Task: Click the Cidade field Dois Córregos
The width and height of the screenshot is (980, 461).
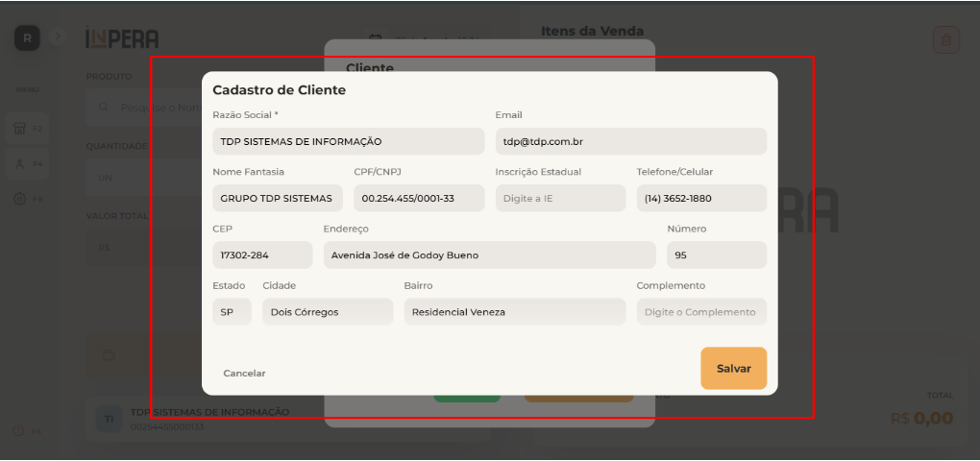Action: tap(329, 312)
